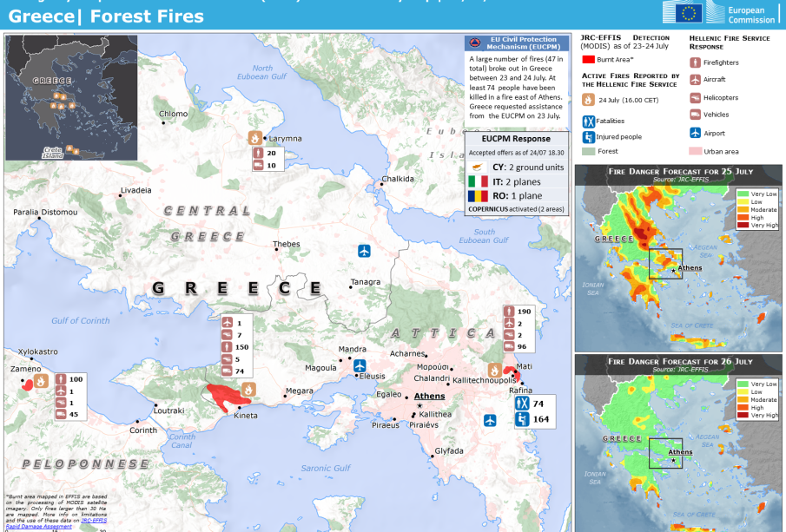Click the firefighter icon showing 150 near Kineta
Screen dimensions: 786x532
pyautogui.click(x=227, y=346)
